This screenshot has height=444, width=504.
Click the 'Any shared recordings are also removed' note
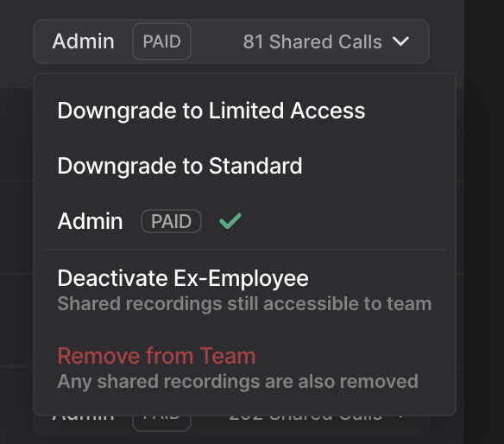(238, 382)
